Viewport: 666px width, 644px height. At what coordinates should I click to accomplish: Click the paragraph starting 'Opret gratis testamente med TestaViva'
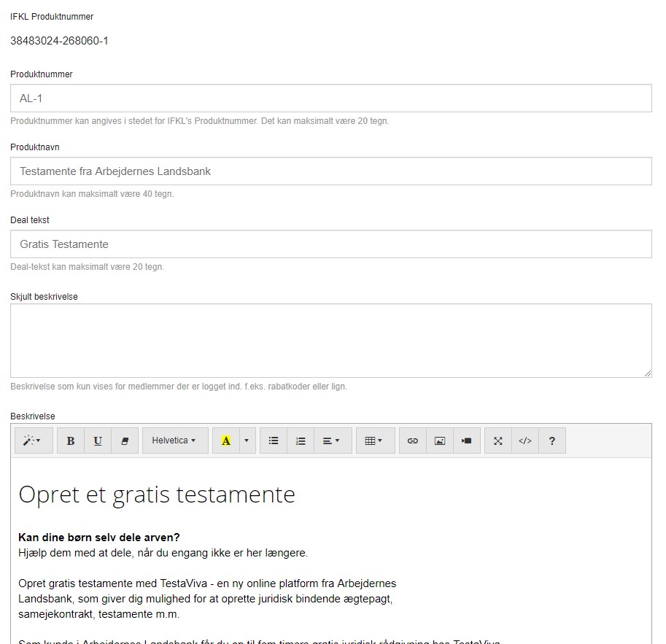coord(207,599)
